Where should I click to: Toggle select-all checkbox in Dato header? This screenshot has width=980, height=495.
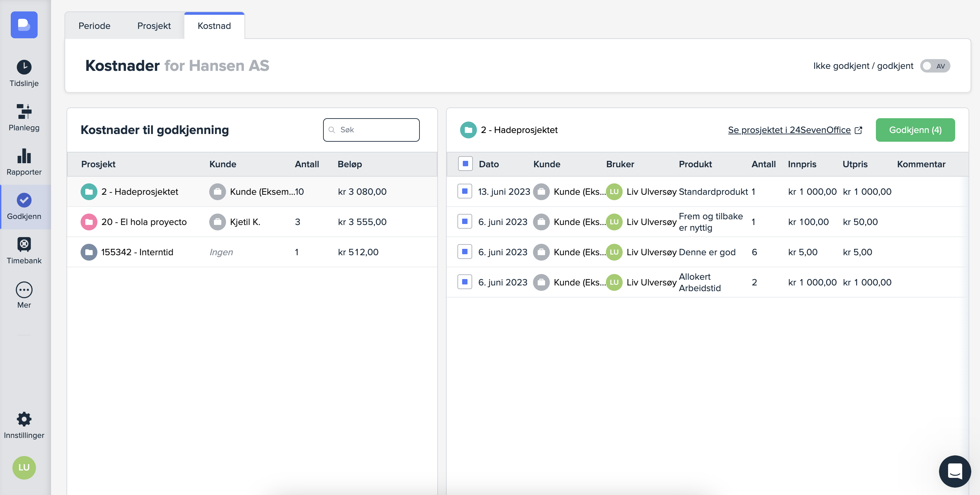[465, 164]
